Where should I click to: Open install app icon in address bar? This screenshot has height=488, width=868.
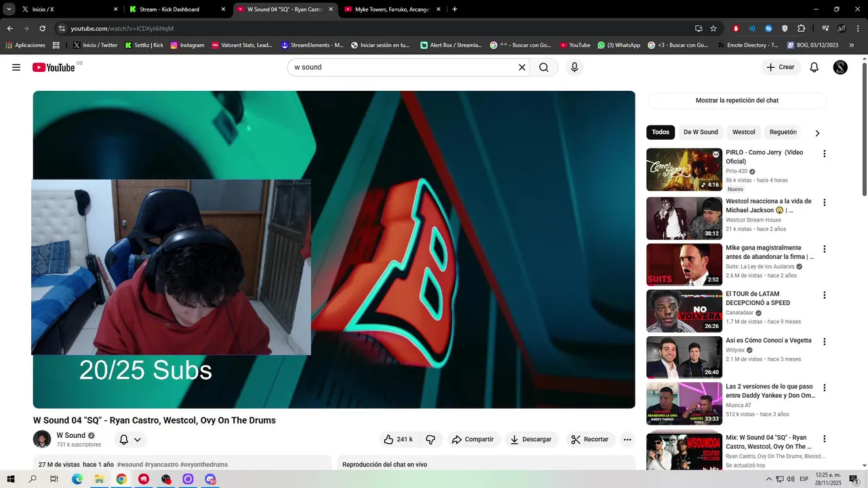[x=698, y=28]
